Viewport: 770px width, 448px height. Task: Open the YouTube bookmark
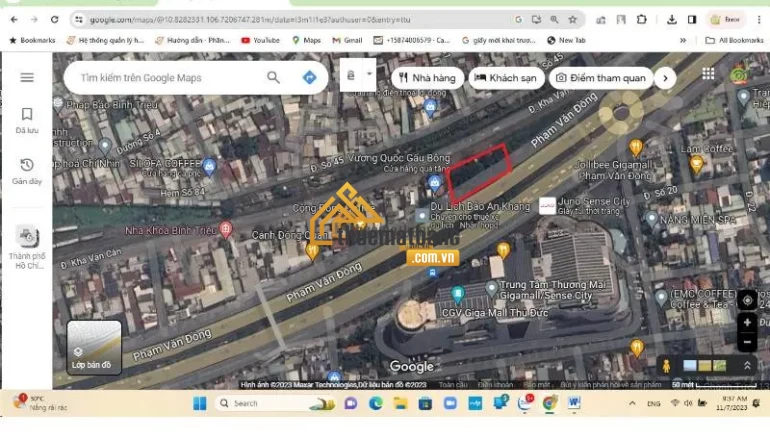point(260,40)
